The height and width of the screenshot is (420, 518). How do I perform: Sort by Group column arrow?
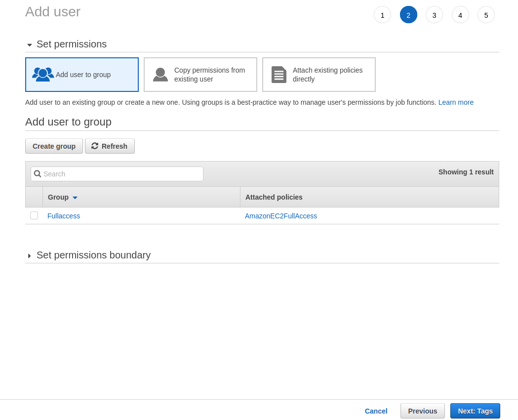pyautogui.click(x=75, y=198)
